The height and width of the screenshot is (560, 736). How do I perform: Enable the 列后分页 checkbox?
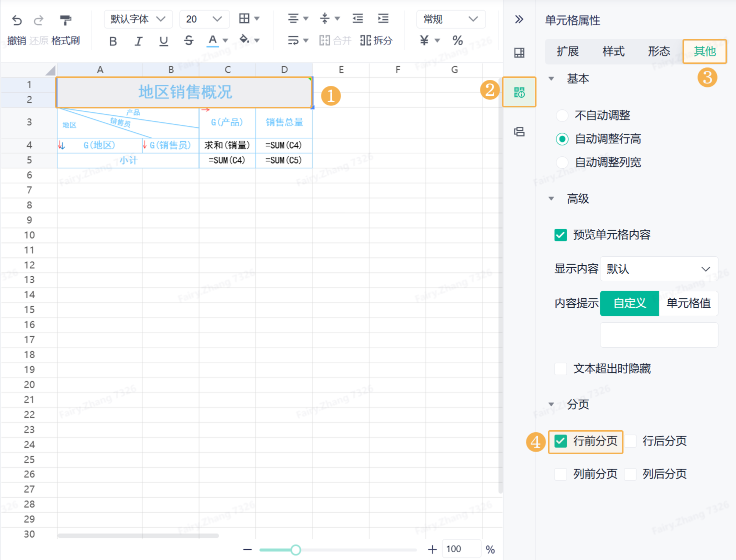[x=630, y=474]
